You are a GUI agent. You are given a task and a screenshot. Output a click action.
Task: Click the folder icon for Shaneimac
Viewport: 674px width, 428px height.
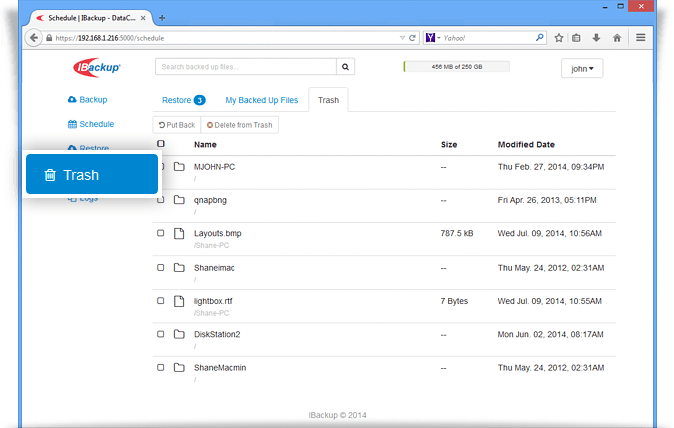(x=179, y=268)
